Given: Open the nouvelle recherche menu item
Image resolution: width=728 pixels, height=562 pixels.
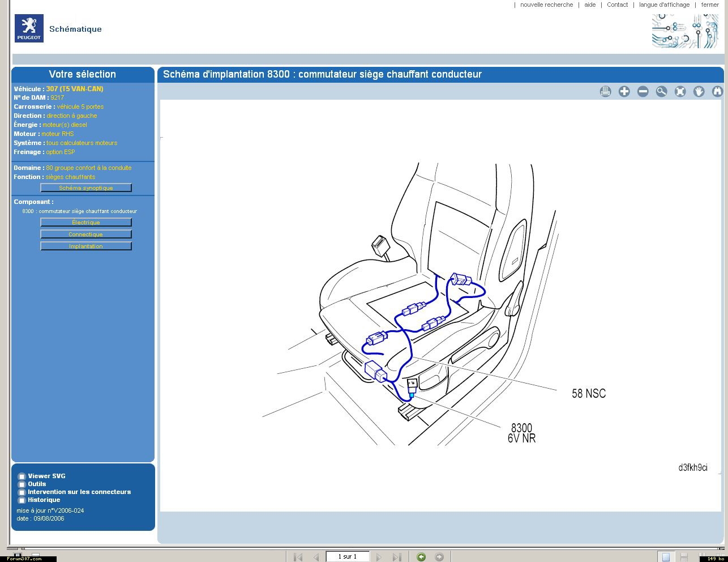Looking at the screenshot, I should (x=546, y=5).
